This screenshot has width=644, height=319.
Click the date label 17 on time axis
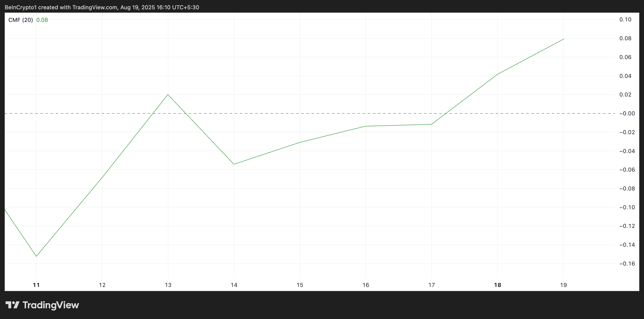point(432,285)
